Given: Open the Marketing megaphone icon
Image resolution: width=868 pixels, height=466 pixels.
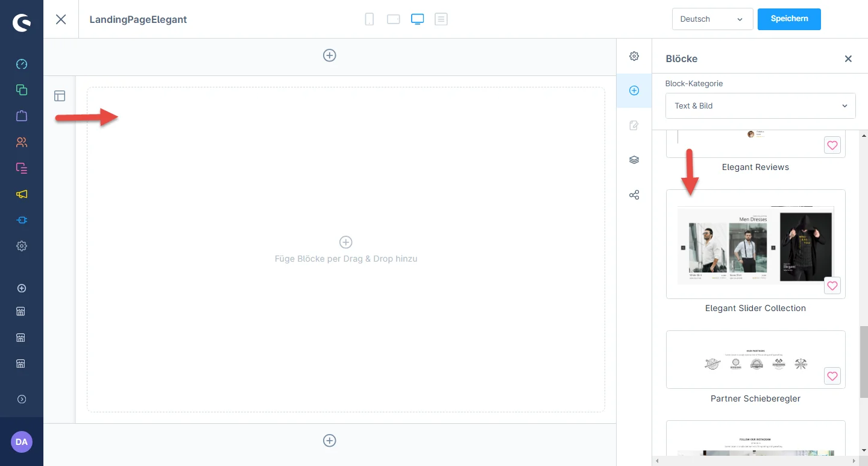Looking at the screenshot, I should (x=22, y=194).
